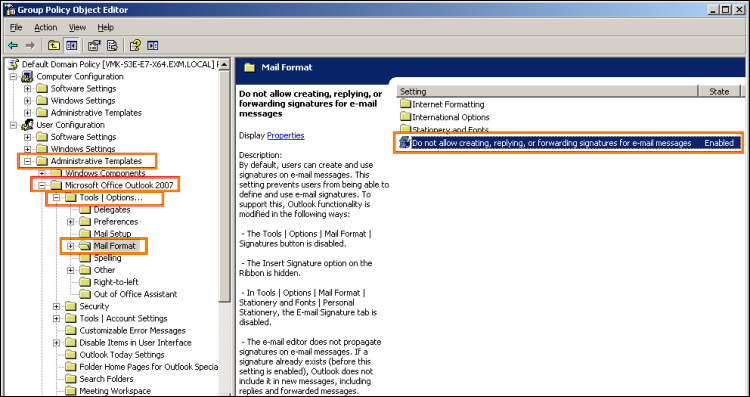Select Customizable Error Messages tree item
The width and height of the screenshot is (750, 397).
click(x=132, y=331)
